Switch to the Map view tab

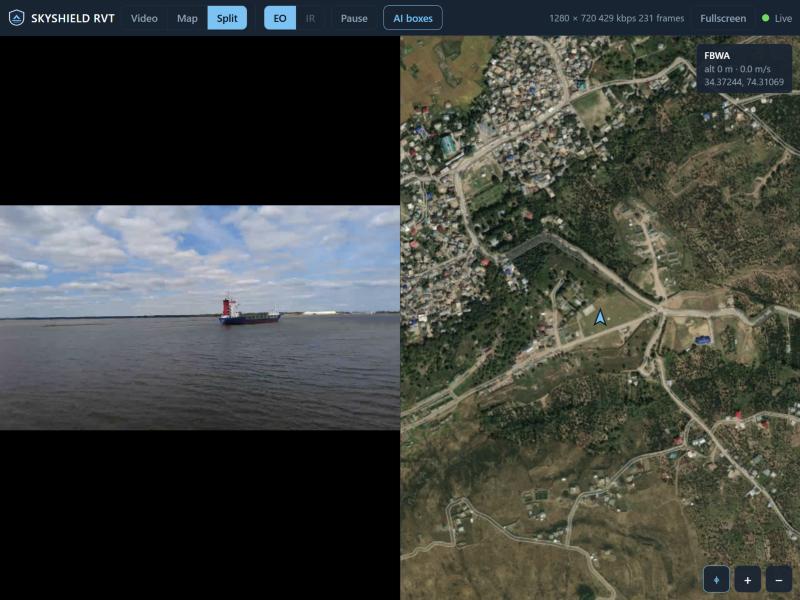click(x=187, y=18)
